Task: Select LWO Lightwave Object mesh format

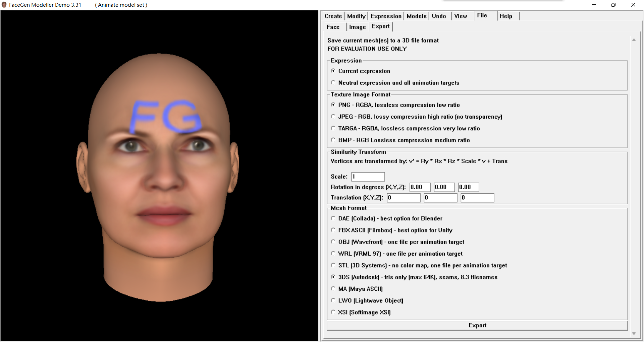Action: pyautogui.click(x=367, y=300)
